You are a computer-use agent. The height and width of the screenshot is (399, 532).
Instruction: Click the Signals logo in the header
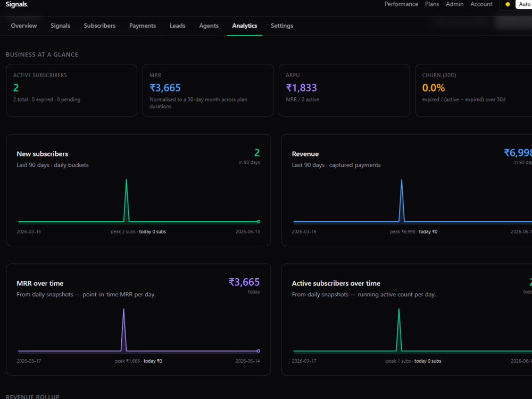pos(16,4)
